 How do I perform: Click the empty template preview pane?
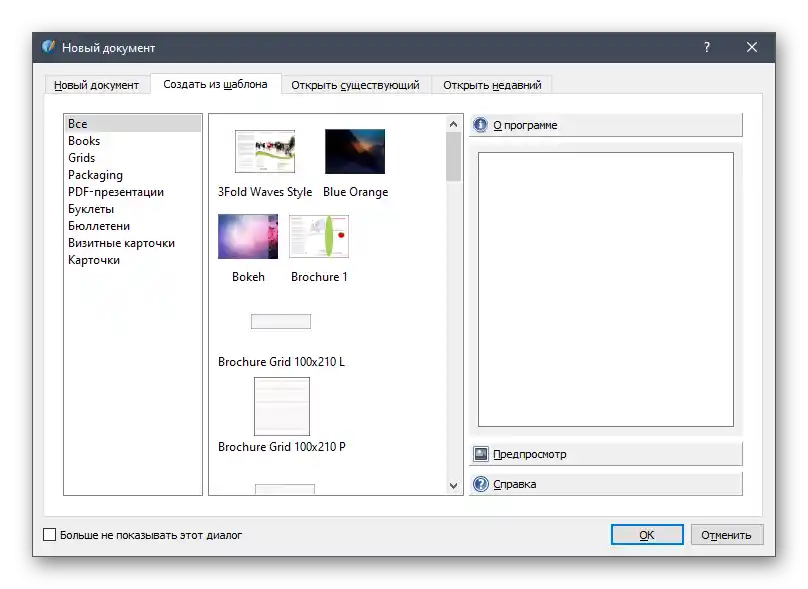605,289
